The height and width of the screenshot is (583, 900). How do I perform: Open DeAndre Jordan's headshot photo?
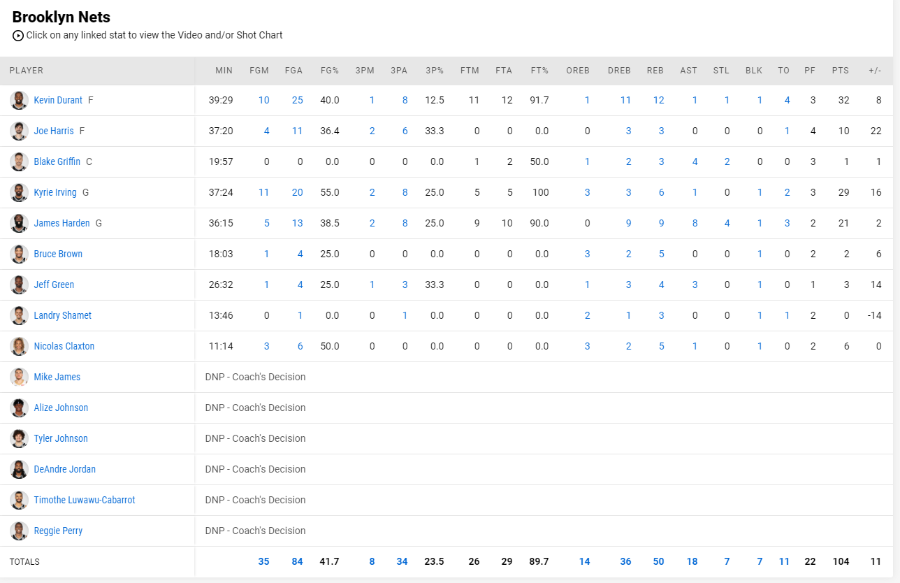click(19, 469)
